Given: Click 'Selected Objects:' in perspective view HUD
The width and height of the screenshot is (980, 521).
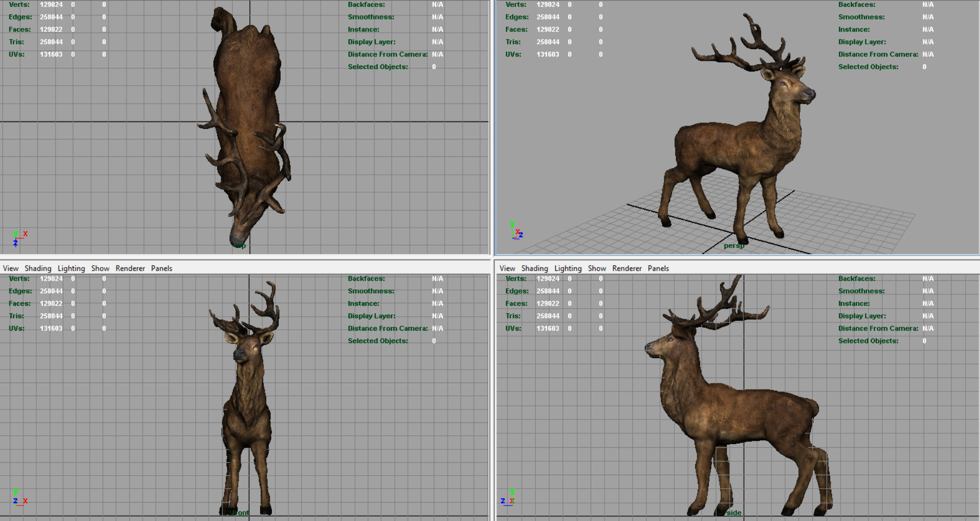Looking at the screenshot, I should click(x=868, y=67).
